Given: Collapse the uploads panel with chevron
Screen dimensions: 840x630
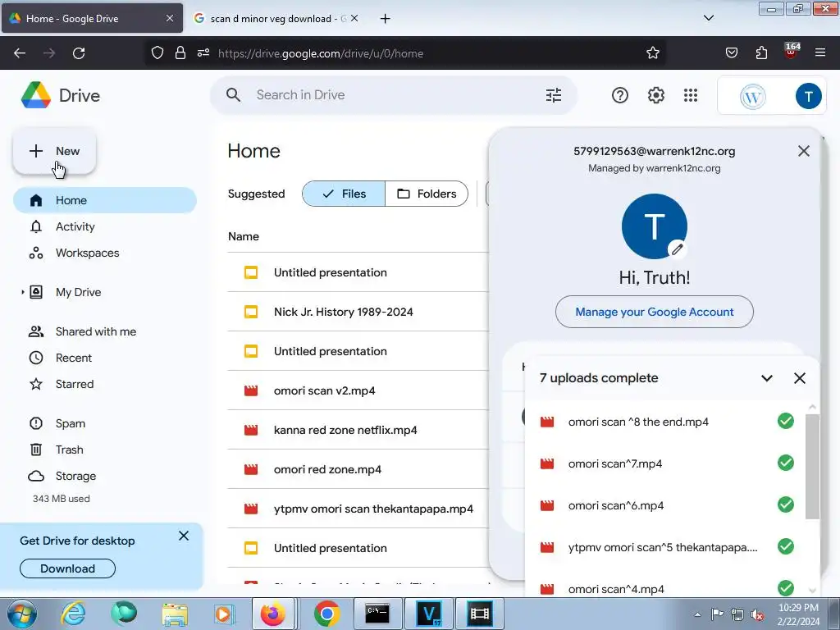Looking at the screenshot, I should (x=767, y=378).
